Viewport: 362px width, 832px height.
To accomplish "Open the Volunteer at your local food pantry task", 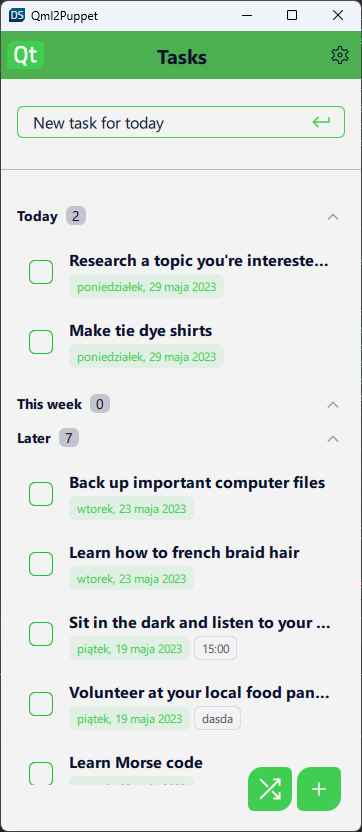I will pos(199,692).
